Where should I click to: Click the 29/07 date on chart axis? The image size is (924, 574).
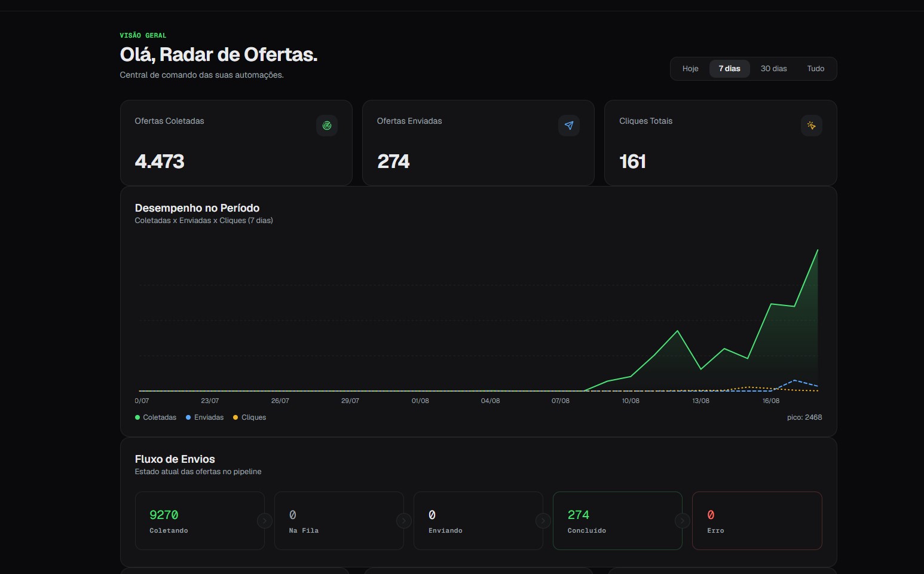(x=350, y=401)
